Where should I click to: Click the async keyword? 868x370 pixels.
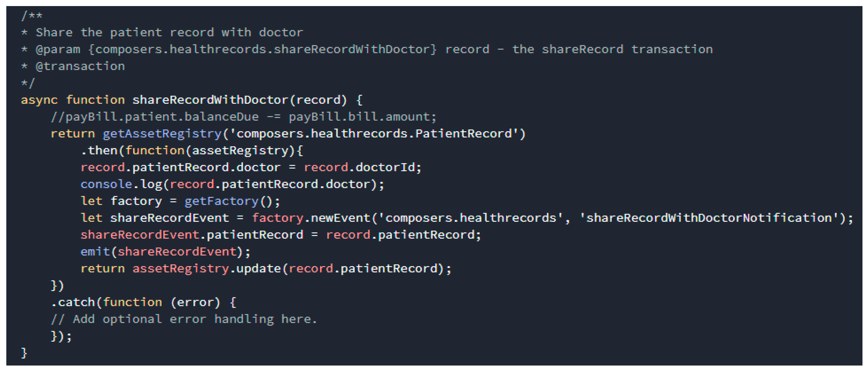[39, 100]
